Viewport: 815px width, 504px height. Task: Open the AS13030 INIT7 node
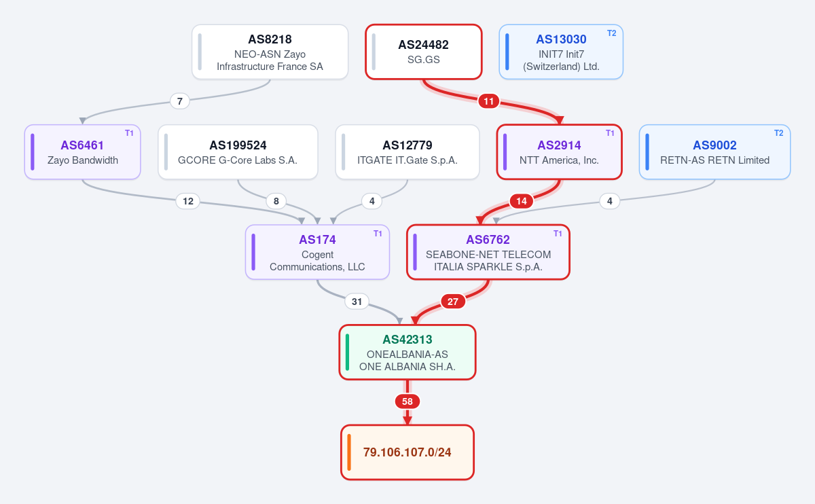click(561, 52)
